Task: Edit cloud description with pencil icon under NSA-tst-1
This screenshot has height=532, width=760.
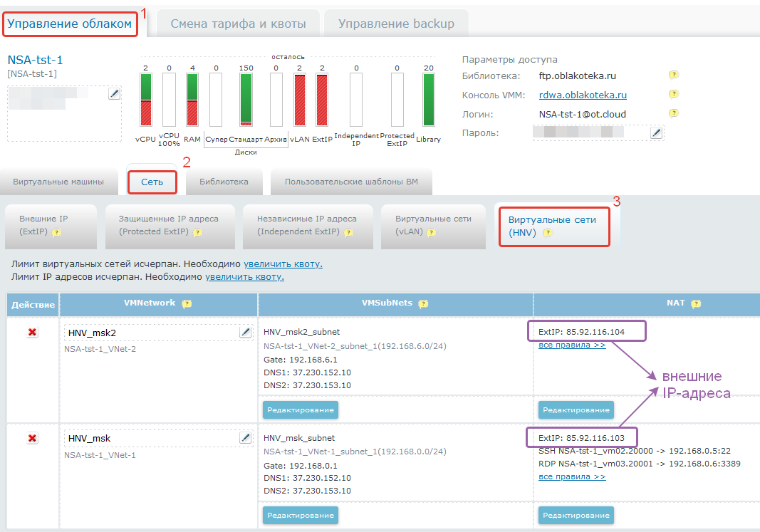Action: (x=114, y=94)
